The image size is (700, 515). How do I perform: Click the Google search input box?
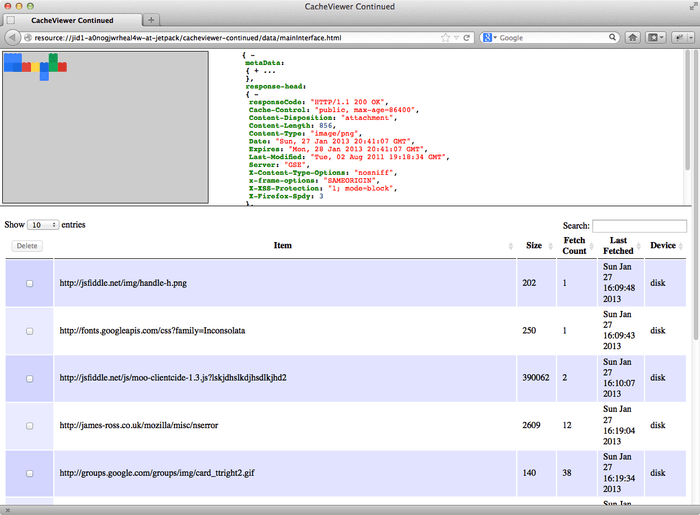tap(552, 38)
